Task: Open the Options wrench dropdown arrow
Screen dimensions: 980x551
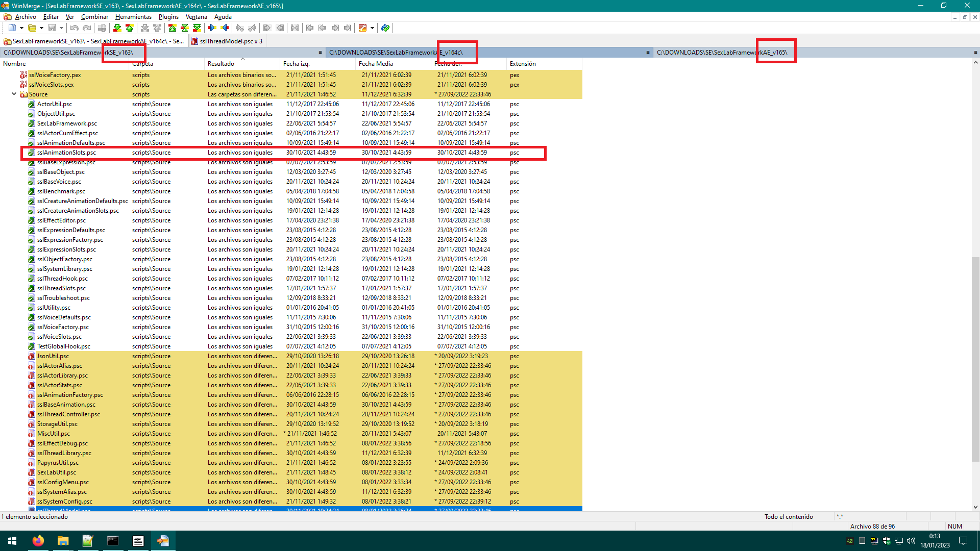Action: click(x=372, y=28)
